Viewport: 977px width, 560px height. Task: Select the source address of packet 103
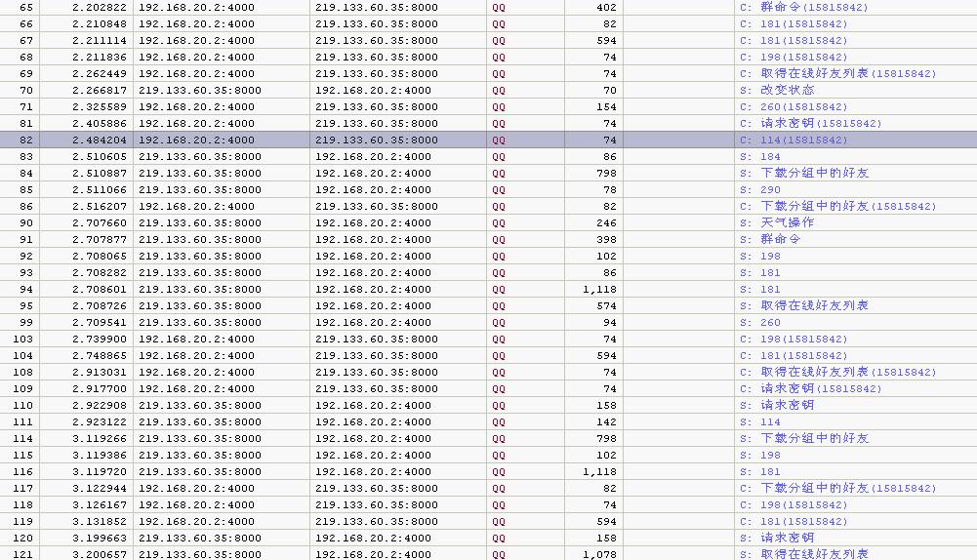(x=196, y=339)
